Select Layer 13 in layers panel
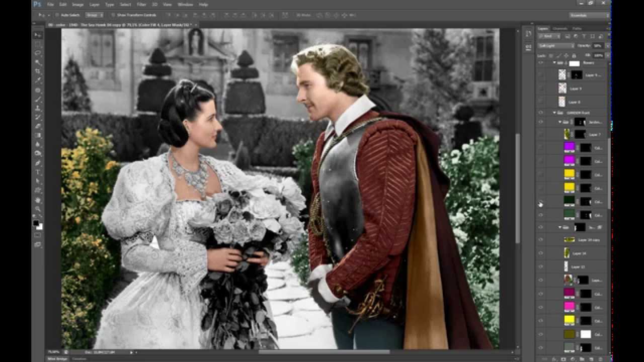Image resolution: width=644 pixels, height=362 pixels. click(578, 267)
